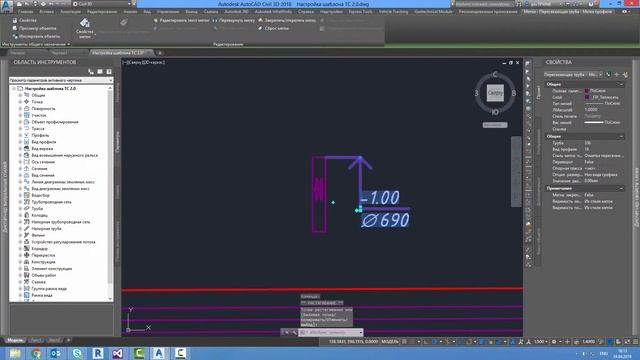Click the Quick Select icon in Properties
This screenshot has height=360, width=640.
(x=625, y=74)
